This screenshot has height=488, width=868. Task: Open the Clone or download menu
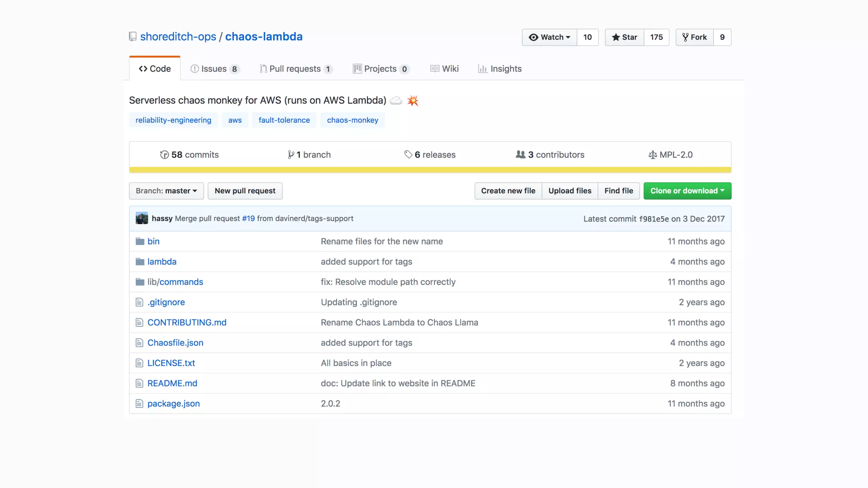(x=687, y=191)
